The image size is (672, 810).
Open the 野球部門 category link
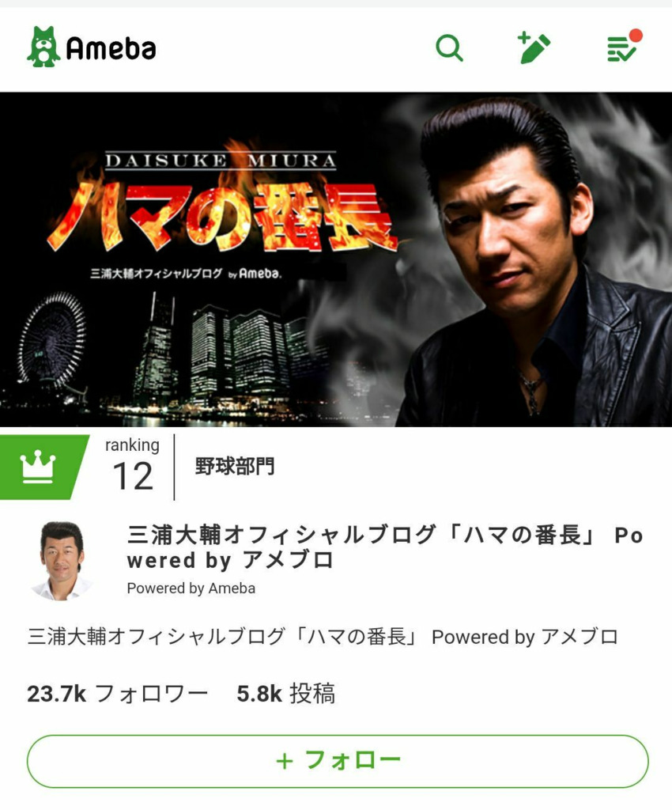[235, 467]
